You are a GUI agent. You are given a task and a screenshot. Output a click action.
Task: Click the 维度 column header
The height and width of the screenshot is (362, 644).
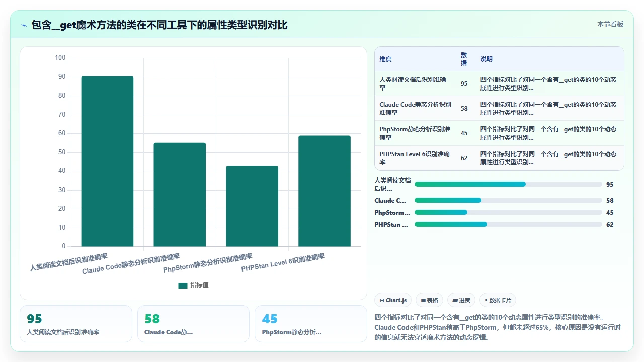pos(385,59)
